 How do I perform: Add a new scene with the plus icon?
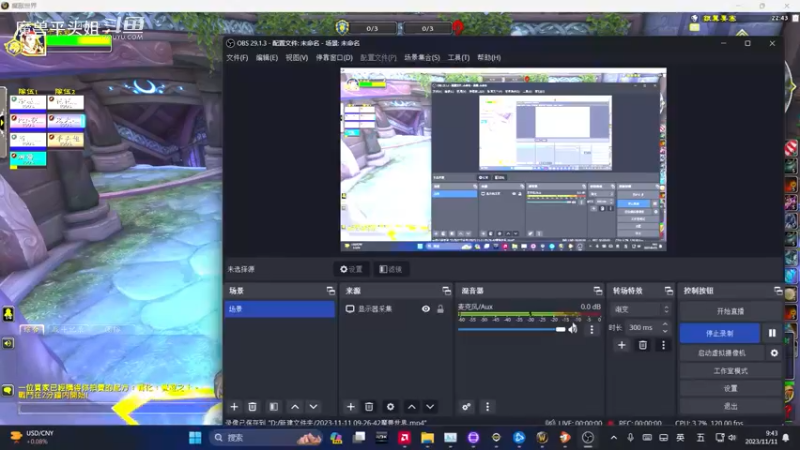click(234, 407)
